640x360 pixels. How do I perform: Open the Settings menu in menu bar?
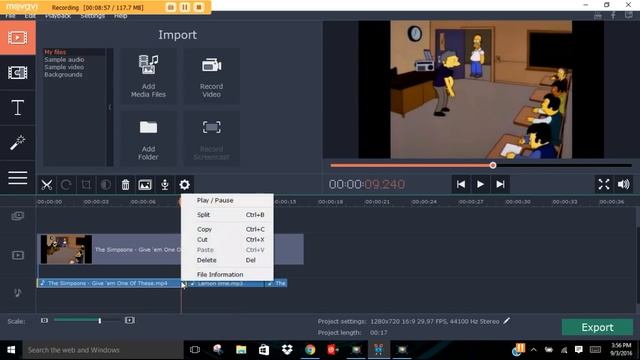[x=93, y=16]
